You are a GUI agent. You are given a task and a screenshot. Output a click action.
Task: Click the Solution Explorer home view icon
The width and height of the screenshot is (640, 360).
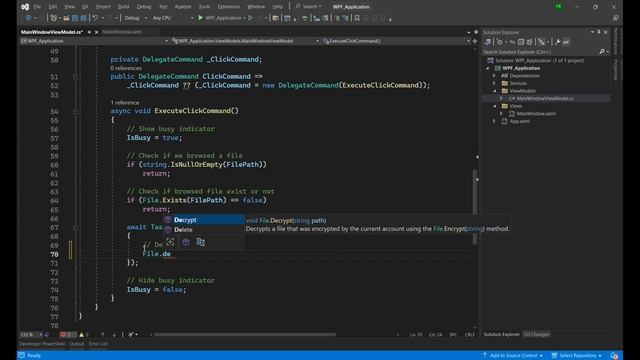click(x=487, y=42)
